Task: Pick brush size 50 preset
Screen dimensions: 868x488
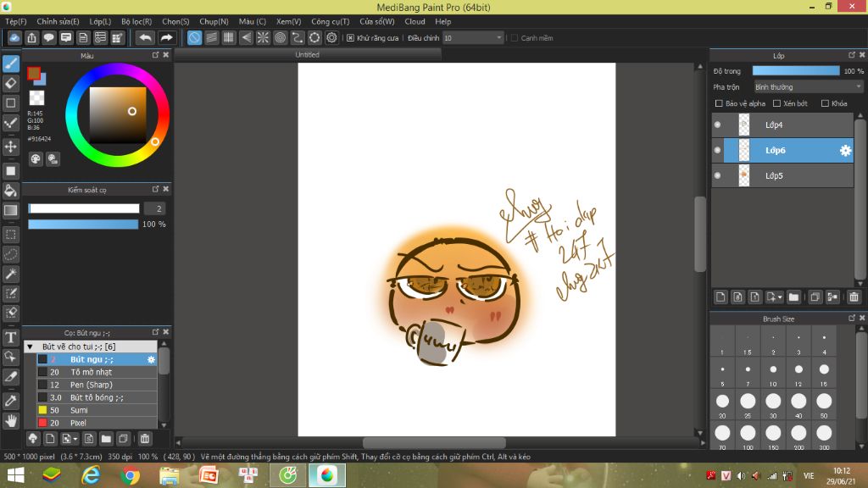Action: [x=824, y=404]
